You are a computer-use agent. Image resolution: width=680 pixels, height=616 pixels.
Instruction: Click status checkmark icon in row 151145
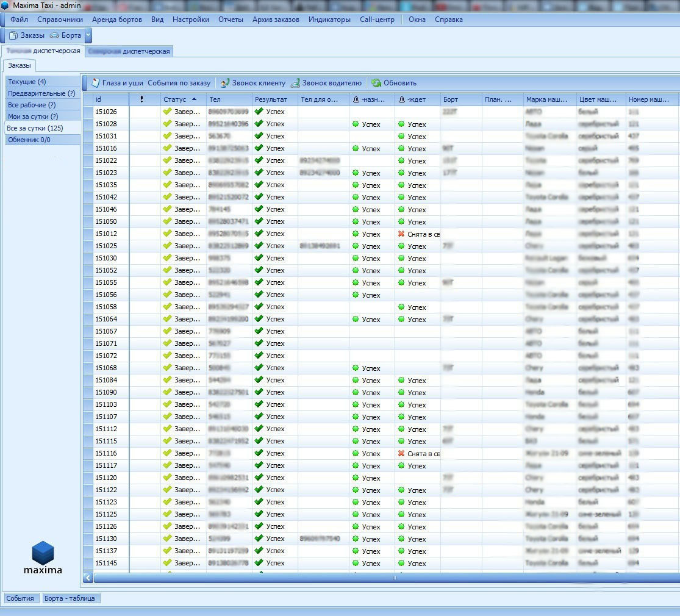point(167,563)
